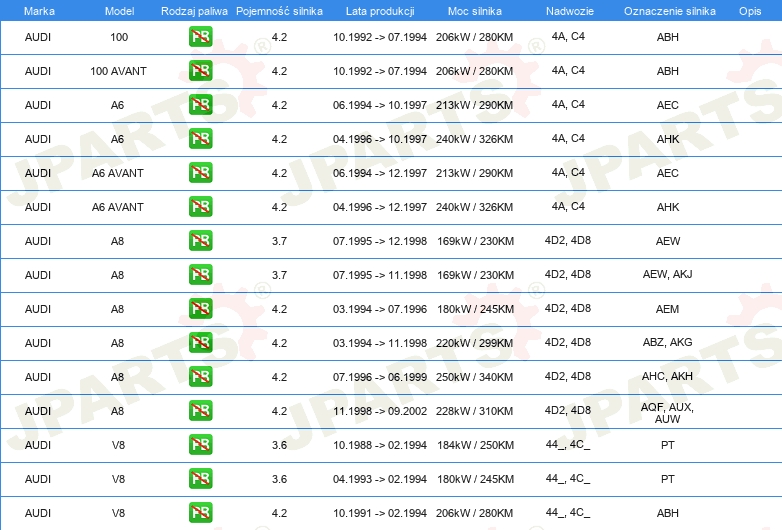Click the fuel icon in the AUDI 100 4.2 row
The width and height of the screenshot is (782, 530).
(200, 37)
